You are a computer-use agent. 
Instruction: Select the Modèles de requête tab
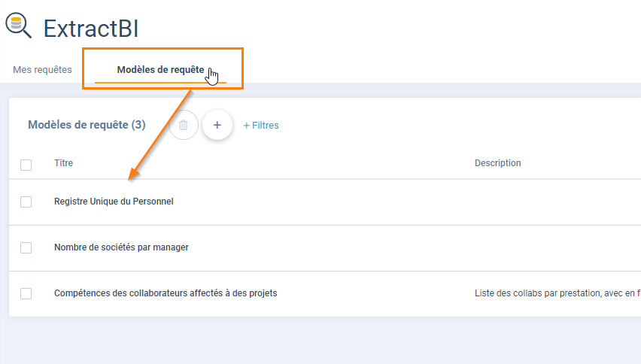point(160,70)
